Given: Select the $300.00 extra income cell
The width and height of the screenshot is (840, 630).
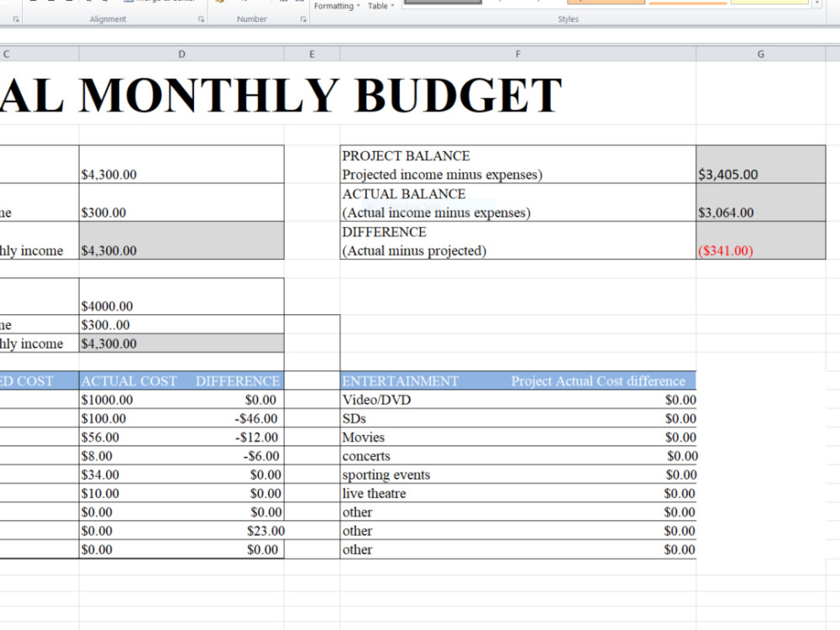Looking at the screenshot, I should click(x=181, y=202).
